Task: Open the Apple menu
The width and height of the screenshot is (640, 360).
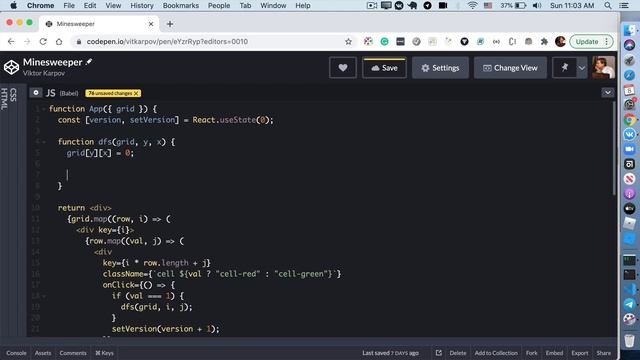Action: (13, 5)
